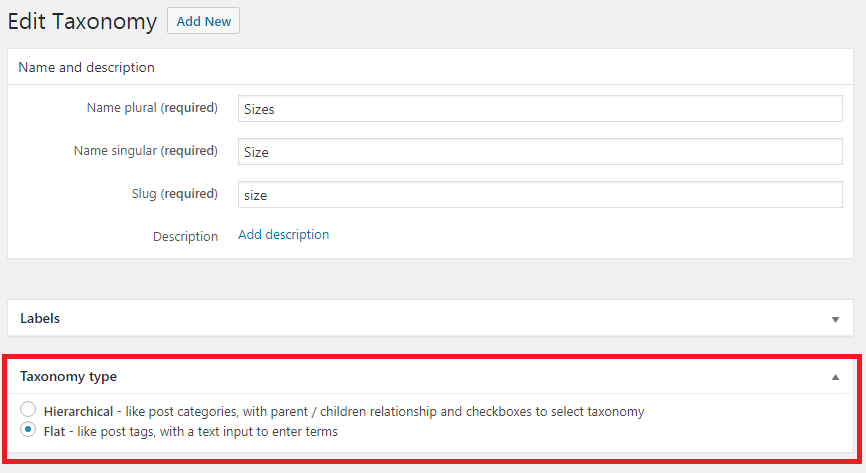
Task: Click the Slug (required) label
Action: (x=175, y=194)
